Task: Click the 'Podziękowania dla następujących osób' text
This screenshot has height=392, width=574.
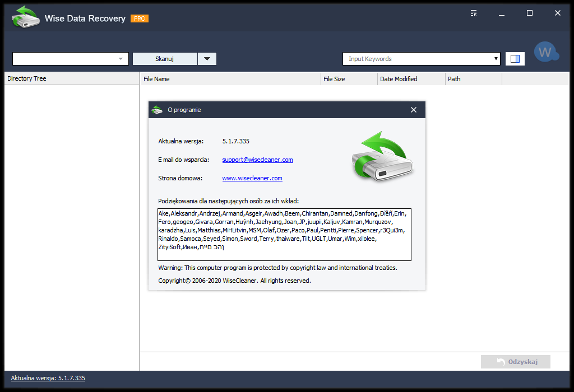Action: (x=229, y=201)
